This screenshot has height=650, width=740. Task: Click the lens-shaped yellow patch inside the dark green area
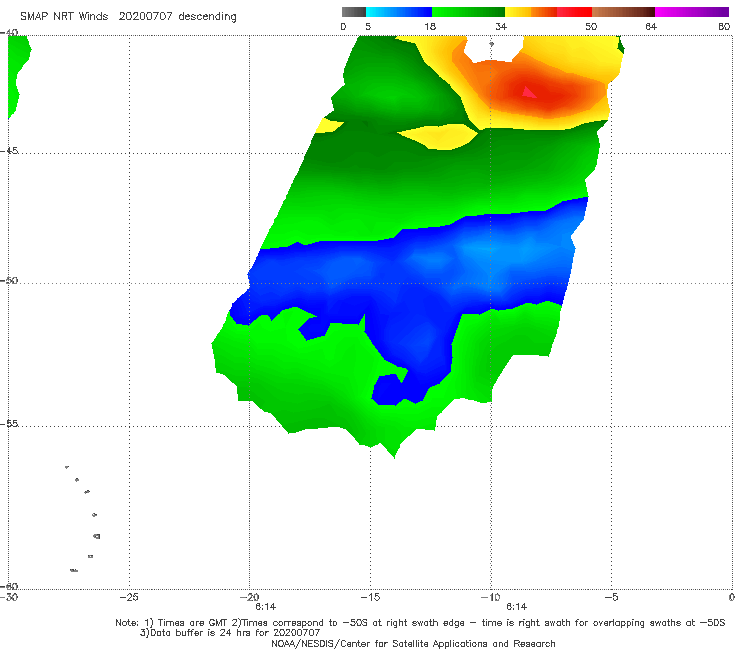pyautogui.click(x=438, y=137)
